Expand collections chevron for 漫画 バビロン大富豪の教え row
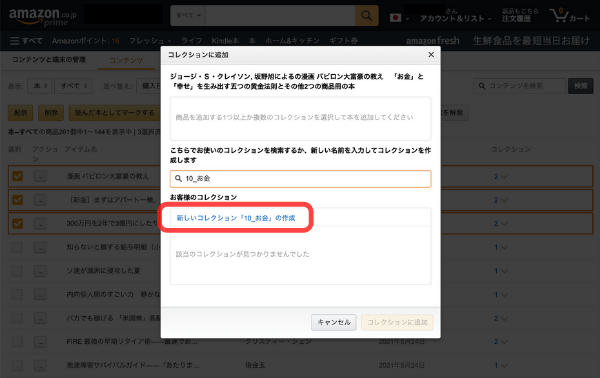 (504, 177)
